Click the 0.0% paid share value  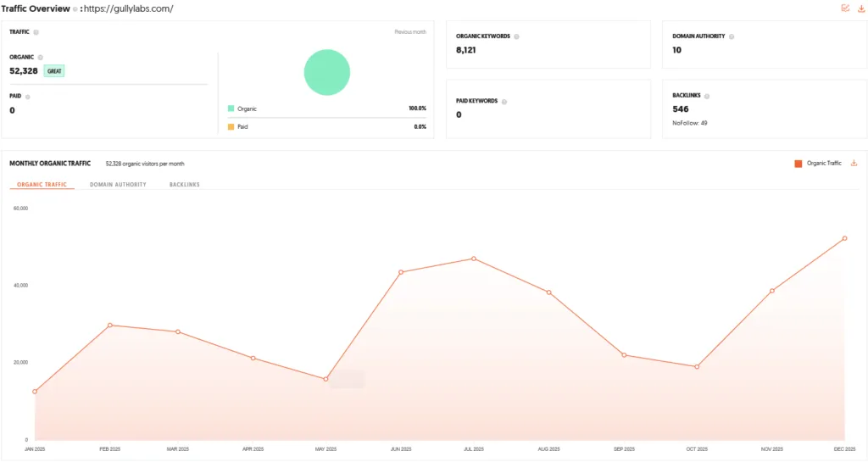(x=420, y=126)
